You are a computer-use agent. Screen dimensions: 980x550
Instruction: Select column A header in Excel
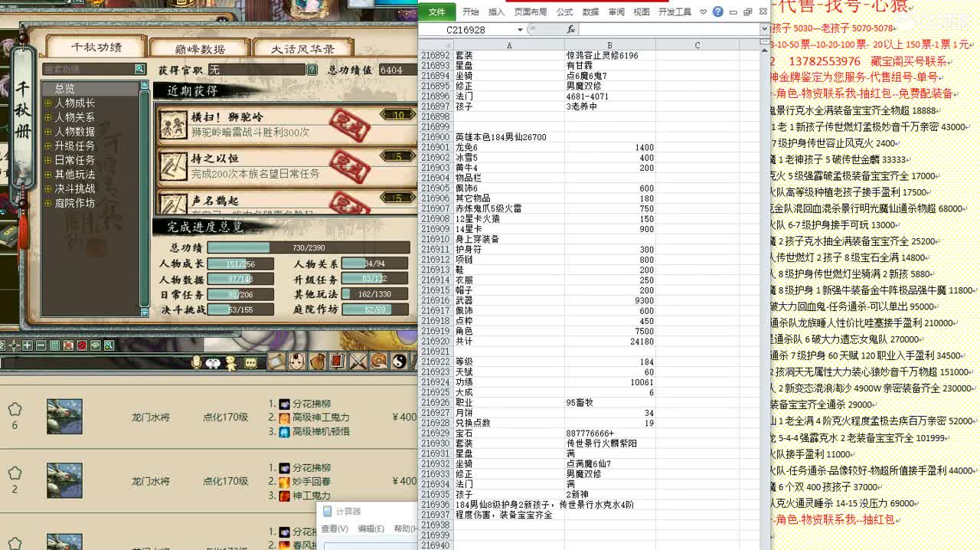tap(509, 45)
